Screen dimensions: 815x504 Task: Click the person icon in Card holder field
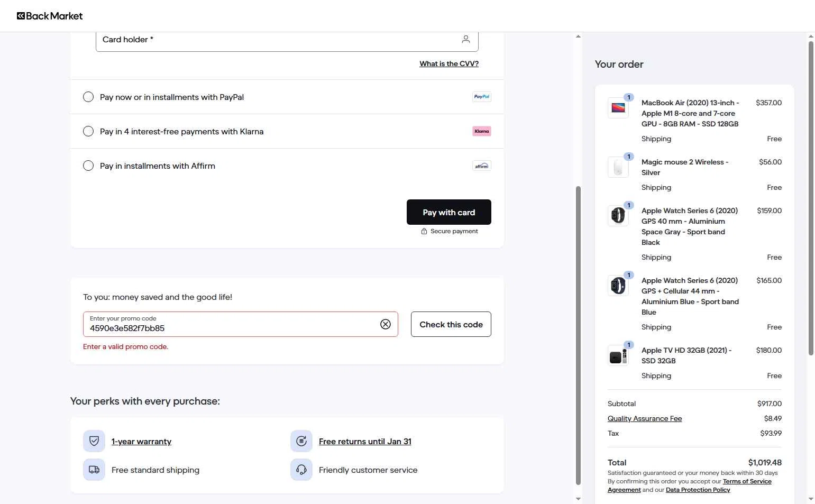(x=466, y=39)
